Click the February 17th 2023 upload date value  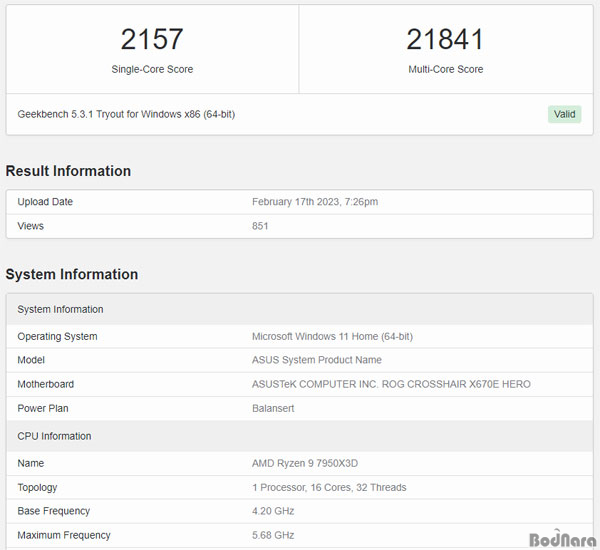coord(315,202)
